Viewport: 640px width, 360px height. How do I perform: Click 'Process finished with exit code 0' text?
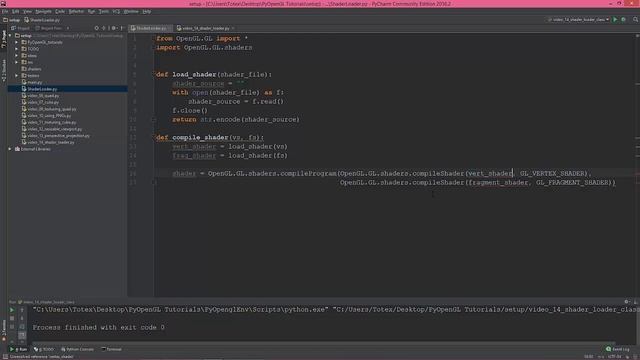(98, 327)
